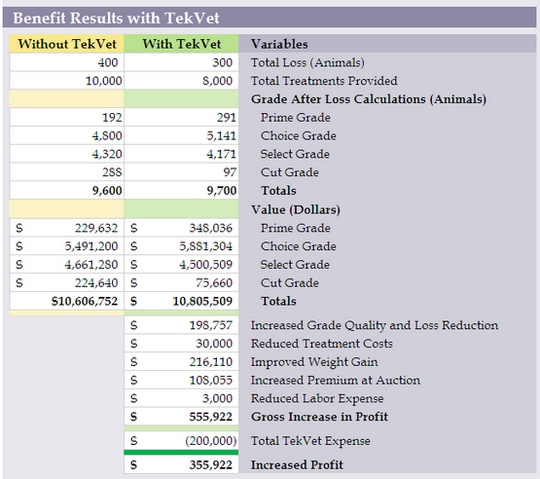Select the 229,632 Prime Grade value
The width and height of the screenshot is (540, 479).
coord(67,228)
